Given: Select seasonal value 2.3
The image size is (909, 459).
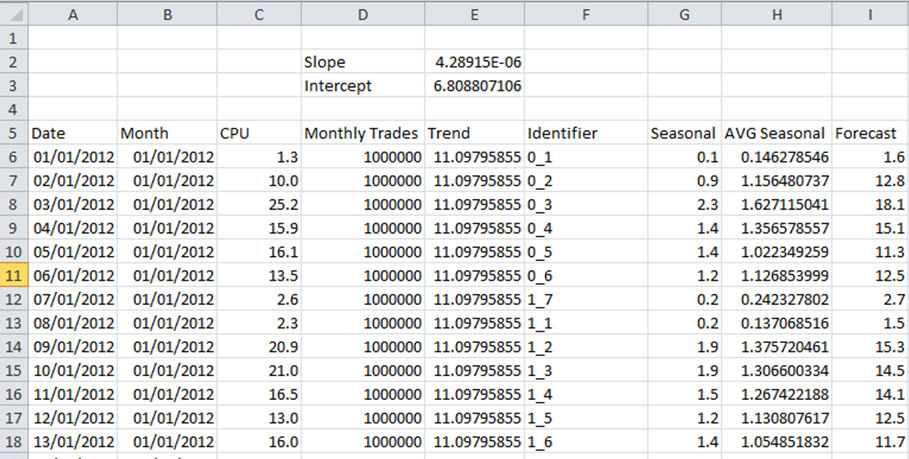Looking at the screenshot, I should (685, 204).
